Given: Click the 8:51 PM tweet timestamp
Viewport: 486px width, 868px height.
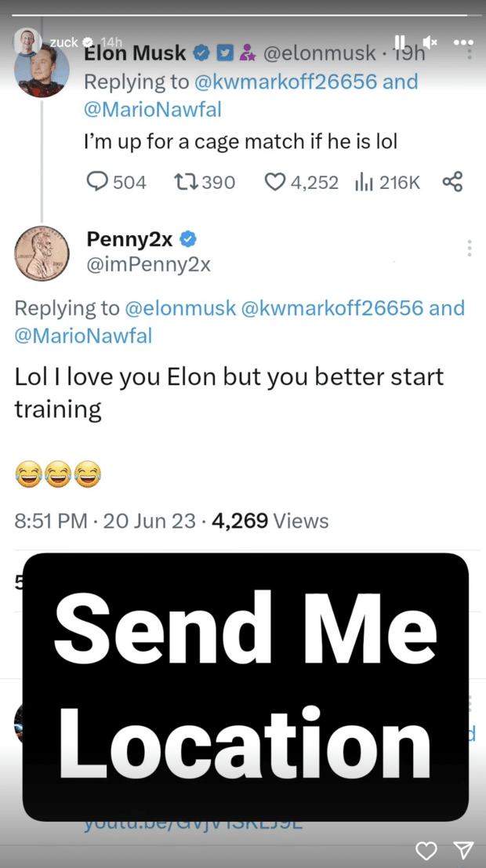Looking at the screenshot, I should click(51, 521).
